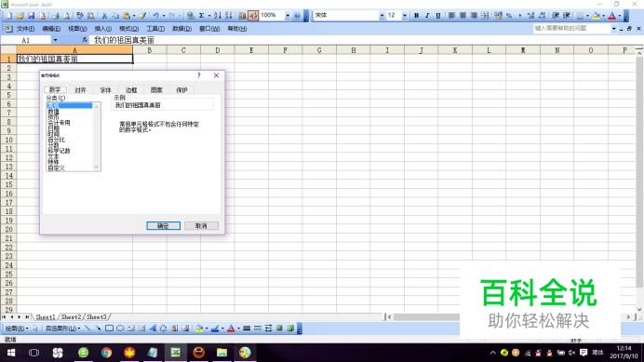
Task: Save the workbook with the floppy disk icon
Action: coord(31,16)
